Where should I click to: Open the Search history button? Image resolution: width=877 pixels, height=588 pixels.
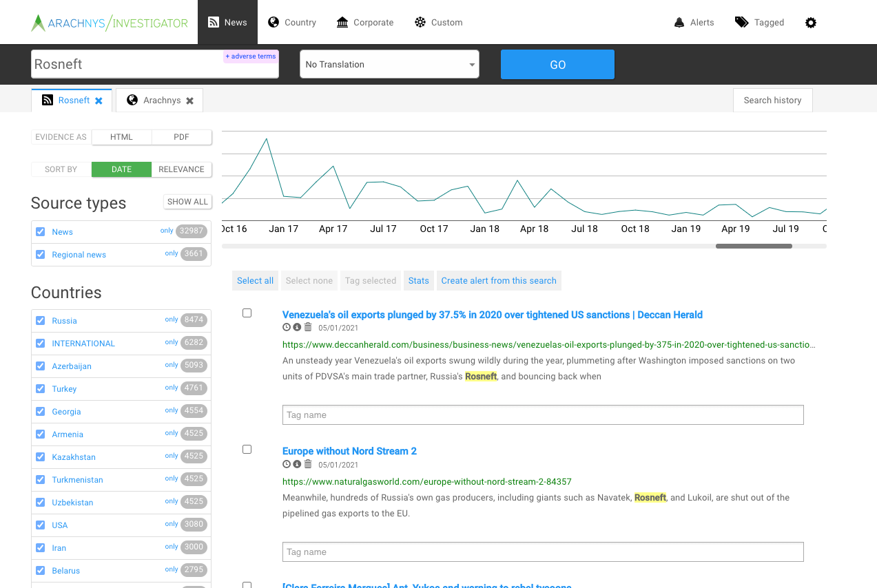click(772, 101)
